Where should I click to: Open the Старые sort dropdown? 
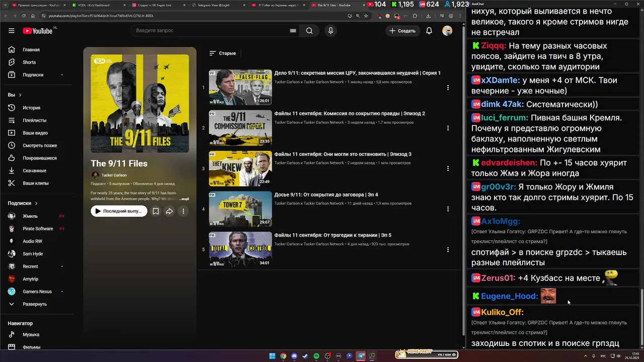click(x=222, y=53)
